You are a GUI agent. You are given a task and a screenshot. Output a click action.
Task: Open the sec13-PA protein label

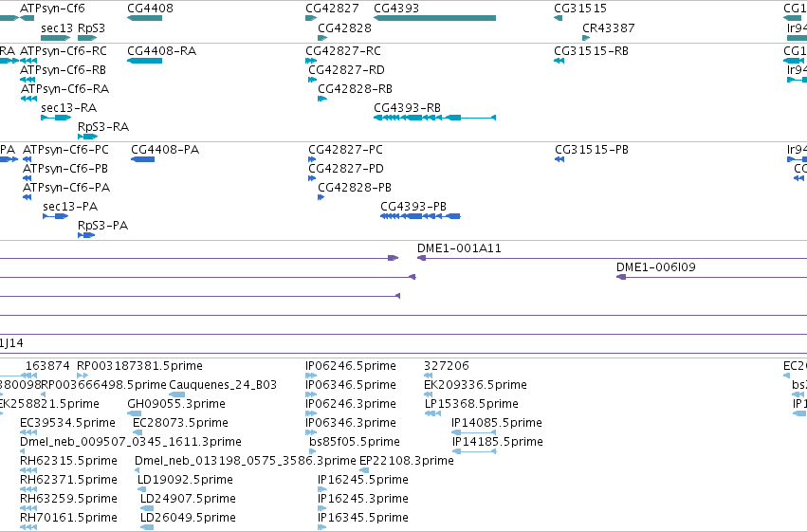point(70,207)
